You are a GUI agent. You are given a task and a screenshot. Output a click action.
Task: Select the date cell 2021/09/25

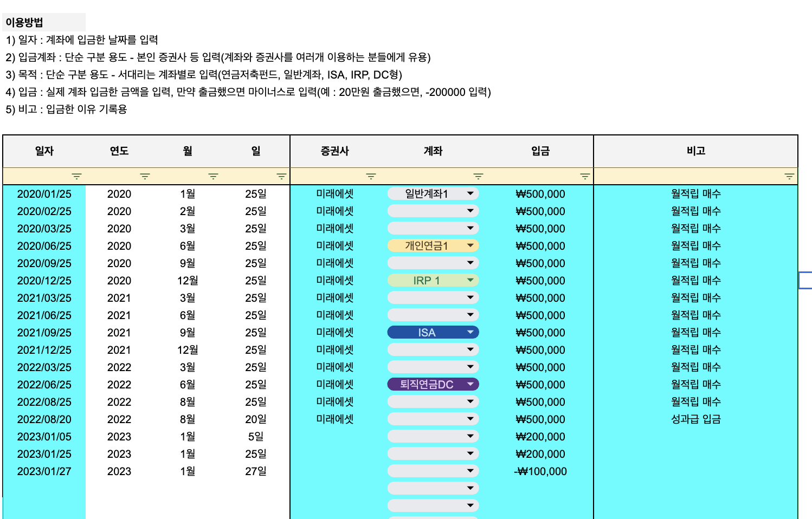[x=44, y=333]
